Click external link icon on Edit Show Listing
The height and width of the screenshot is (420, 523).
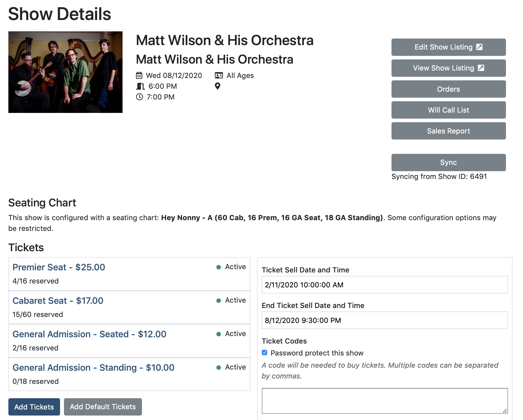(x=479, y=47)
